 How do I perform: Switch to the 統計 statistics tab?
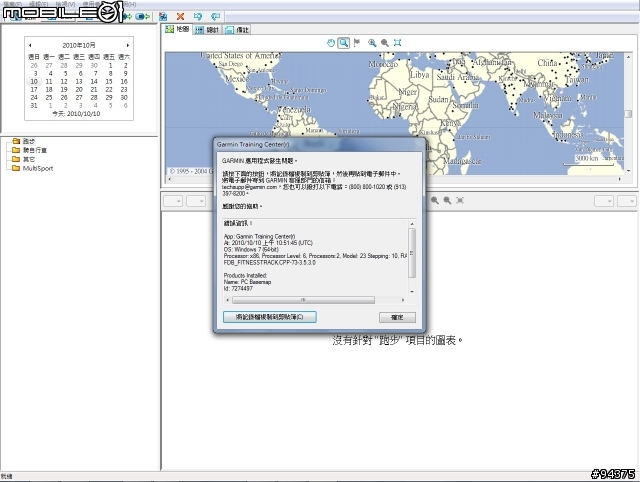(x=208, y=30)
